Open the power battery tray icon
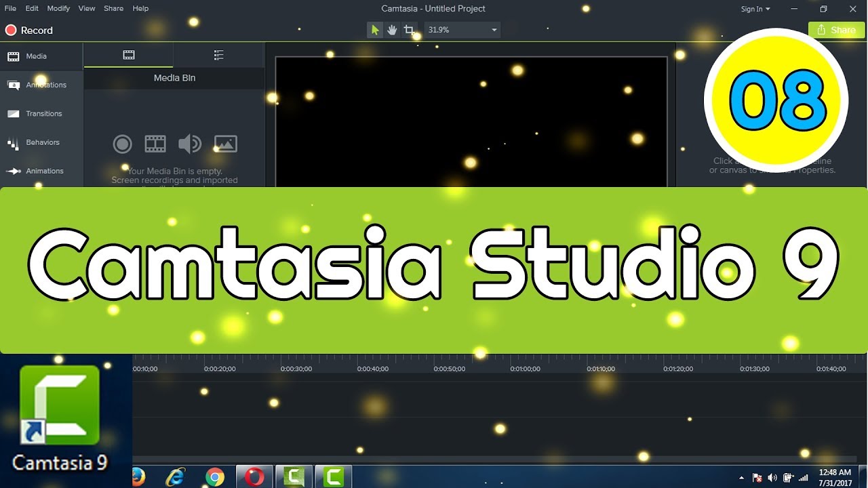868x488 pixels. click(x=788, y=478)
